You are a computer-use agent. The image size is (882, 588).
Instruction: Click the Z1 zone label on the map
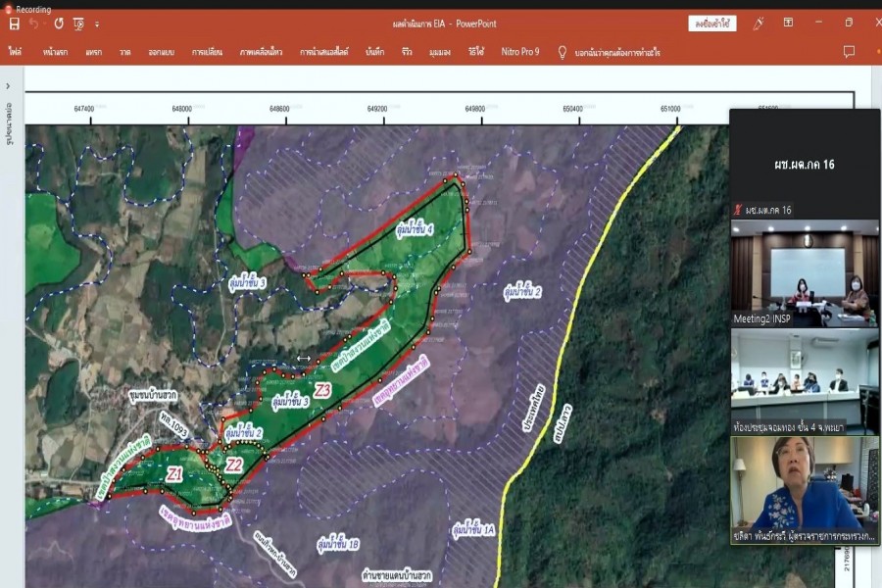(174, 473)
